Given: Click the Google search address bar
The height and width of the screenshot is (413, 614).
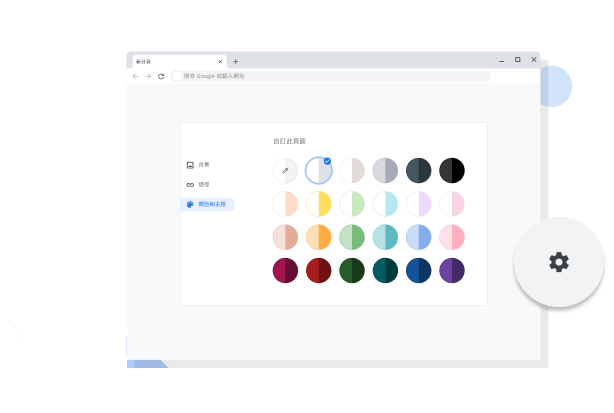Looking at the screenshot, I should pos(330,76).
